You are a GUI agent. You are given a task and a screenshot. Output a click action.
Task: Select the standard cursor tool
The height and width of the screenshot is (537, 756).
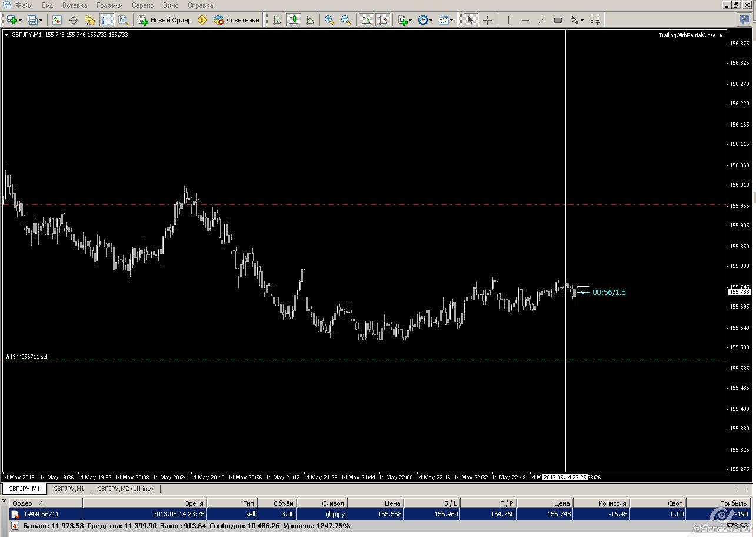click(470, 20)
